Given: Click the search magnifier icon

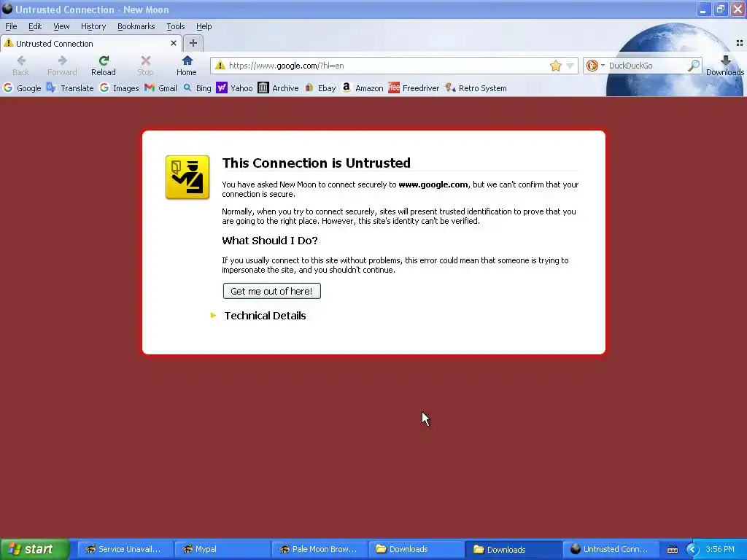Looking at the screenshot, I should 694,66.
